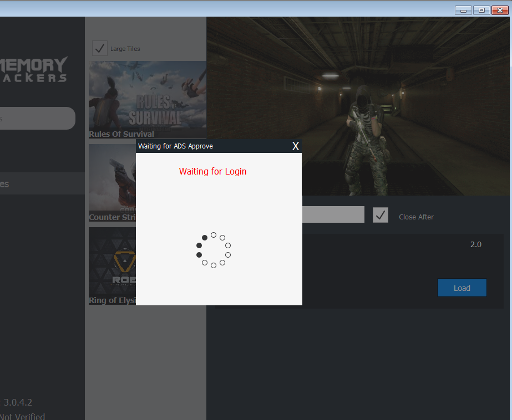The image size is (512, 420).
Task: Click the version 2.0 label
Action: click(476, 244)
